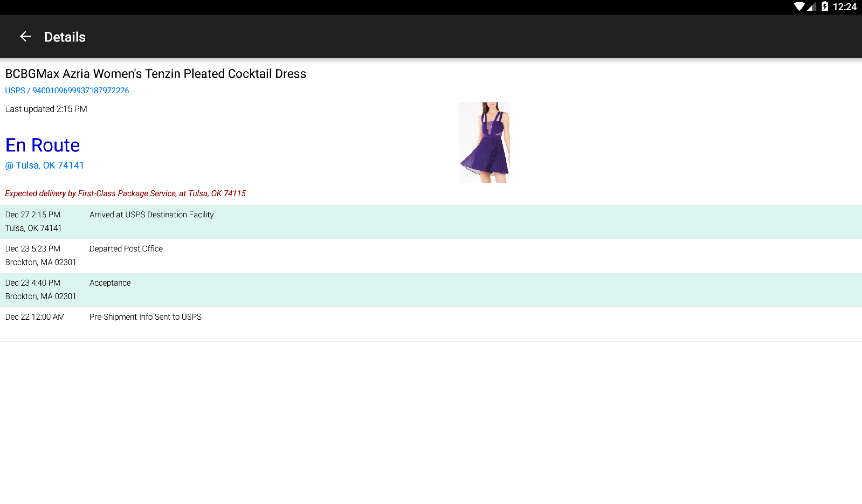Select the 'Departed Post Office' event

click(x=126, y=249)
